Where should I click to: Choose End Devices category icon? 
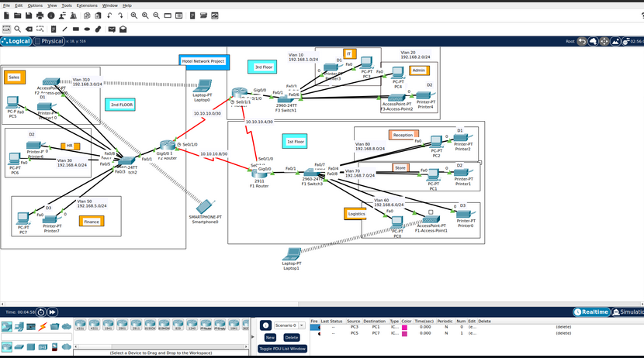(19, 327)
